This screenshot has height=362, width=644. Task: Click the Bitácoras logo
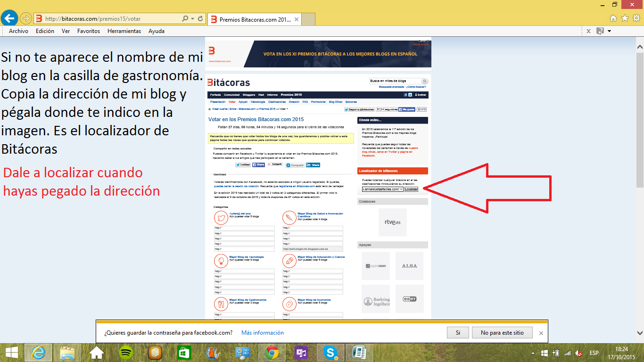229,82
